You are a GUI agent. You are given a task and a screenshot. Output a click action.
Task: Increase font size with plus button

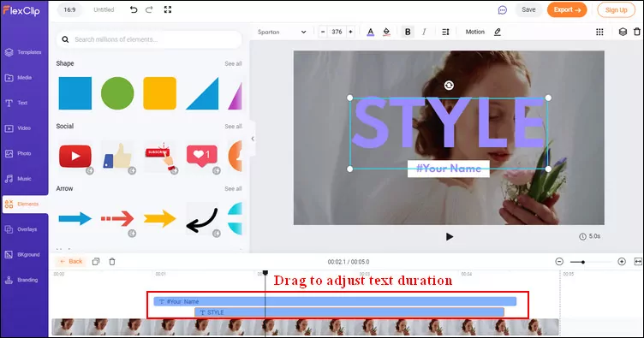[x=350, y=32]
